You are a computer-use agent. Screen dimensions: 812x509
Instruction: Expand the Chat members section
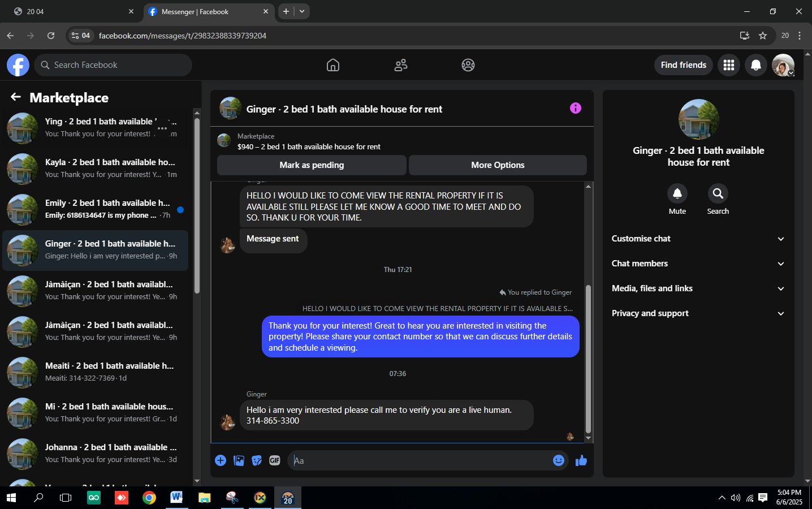coord(698,264)
